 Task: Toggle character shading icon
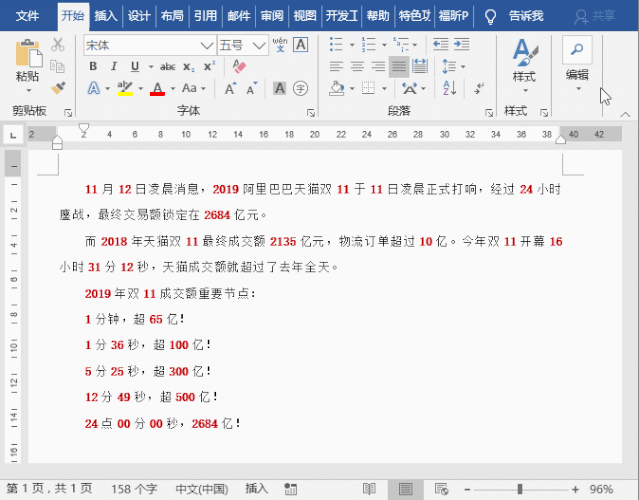(280, 88)
